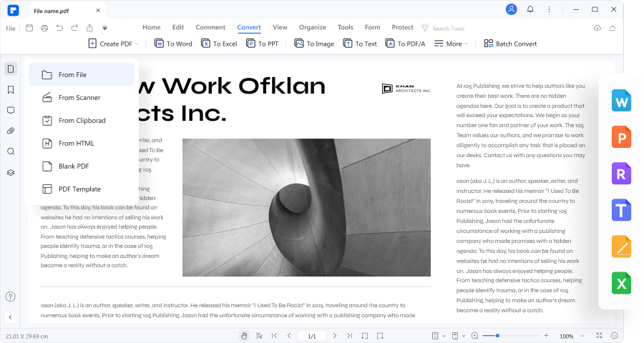644x343 pixels.
Task: Open the Tools tab
Action: 346,27
